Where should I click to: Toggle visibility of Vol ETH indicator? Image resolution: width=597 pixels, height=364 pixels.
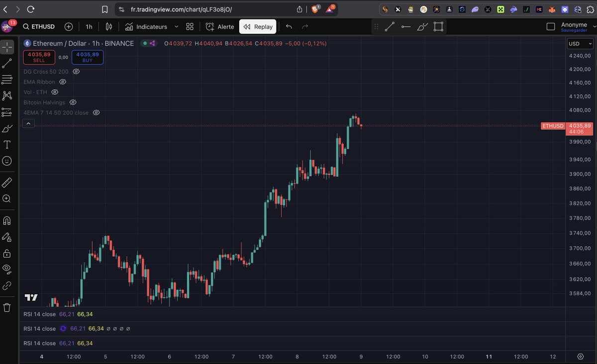pyautogui.click(x=55, y=92)
